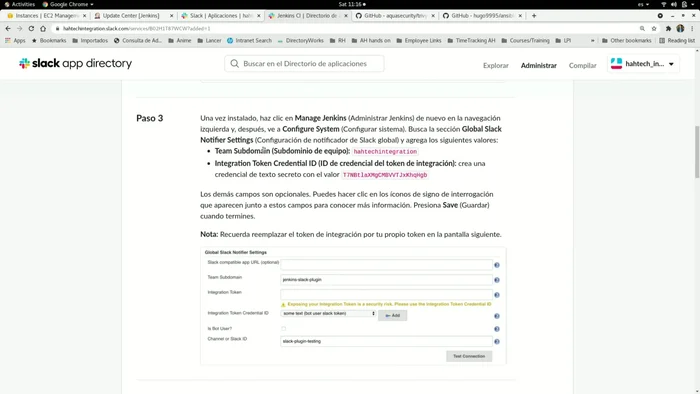This screenshot has height=394, width=700.
Task: Show hidden bookmarks with the overflow chevron
Action: click(x=592, y=41)
